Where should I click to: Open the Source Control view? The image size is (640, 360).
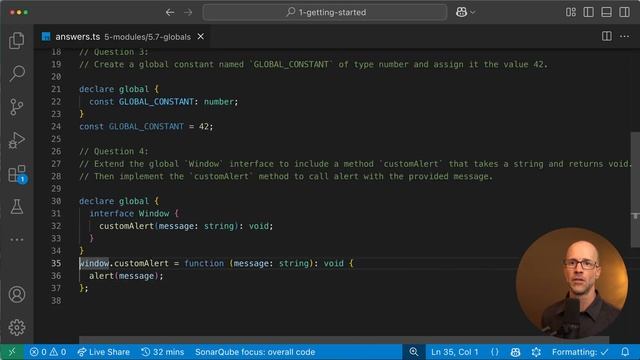[x=17, y=107]
